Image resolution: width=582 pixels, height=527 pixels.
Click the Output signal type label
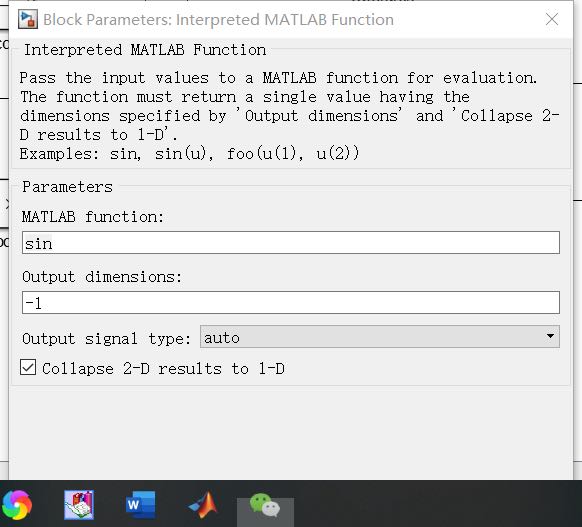(106, 338)
